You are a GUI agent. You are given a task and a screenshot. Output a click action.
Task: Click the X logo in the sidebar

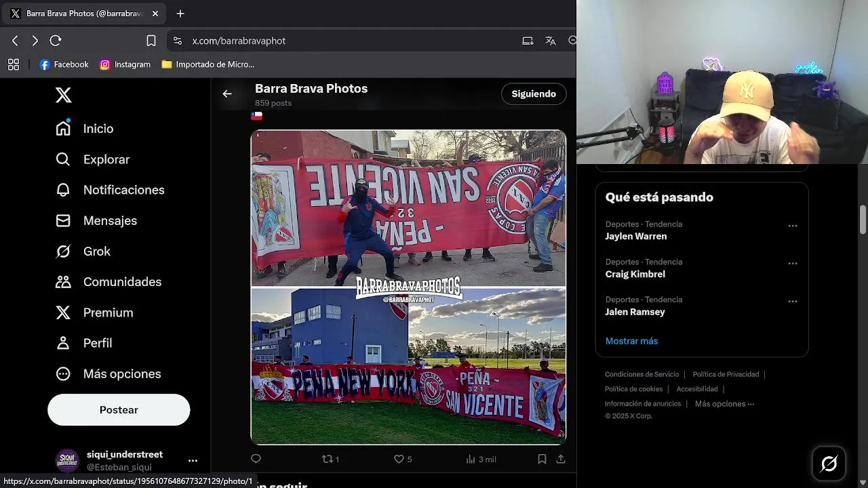click(x=63, y=95)
